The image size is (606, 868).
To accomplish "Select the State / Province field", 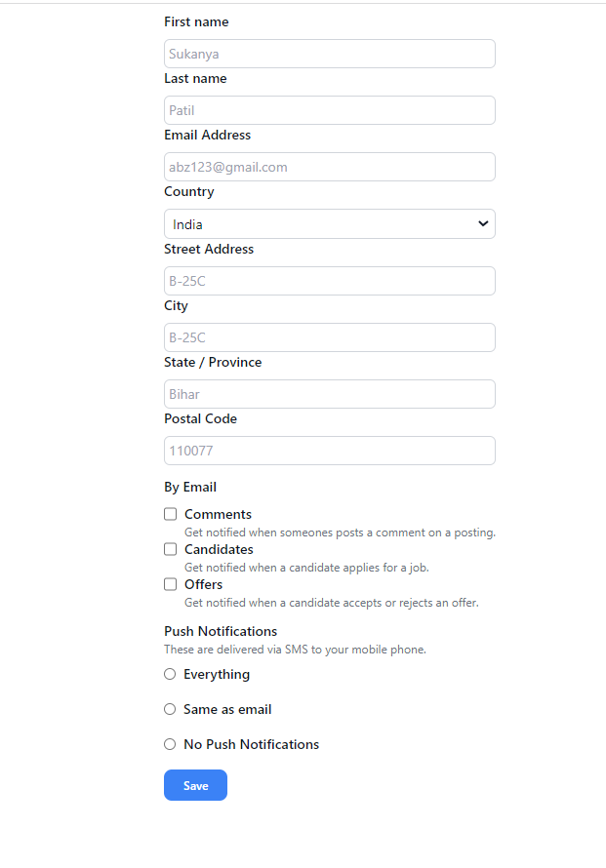I will (330, 394).
